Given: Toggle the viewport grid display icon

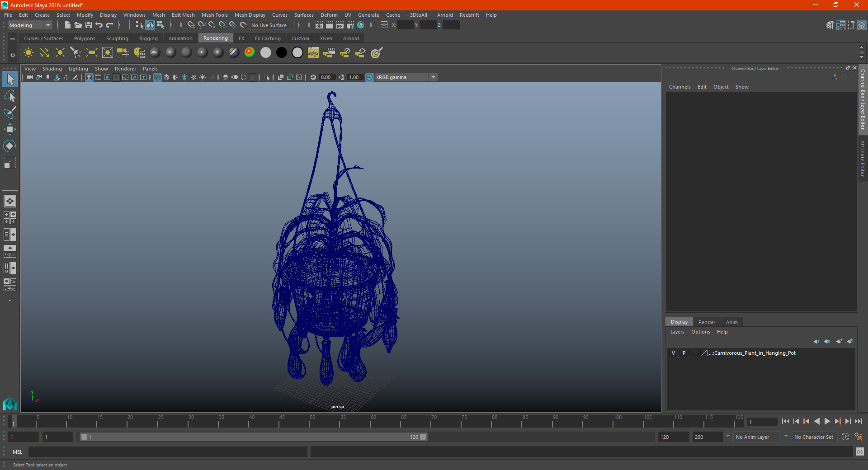Looking at the screenshot, I should pos(89,77).
